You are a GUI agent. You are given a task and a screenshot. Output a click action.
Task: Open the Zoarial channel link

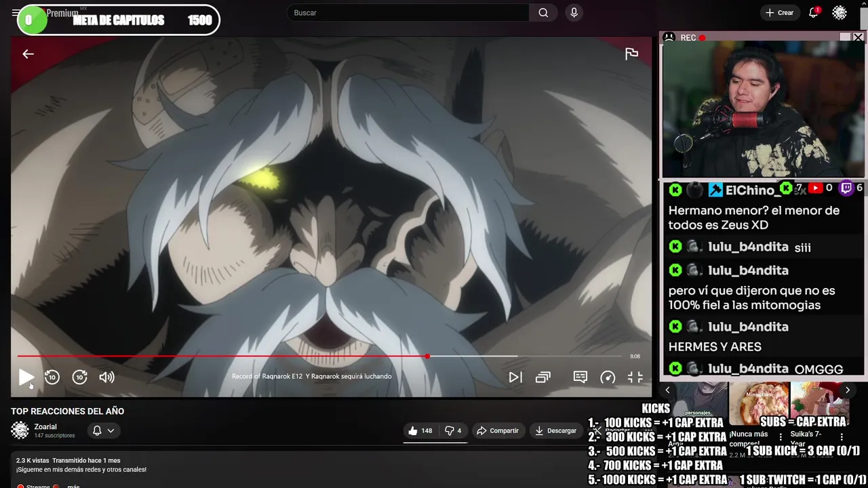coord(46,427)
